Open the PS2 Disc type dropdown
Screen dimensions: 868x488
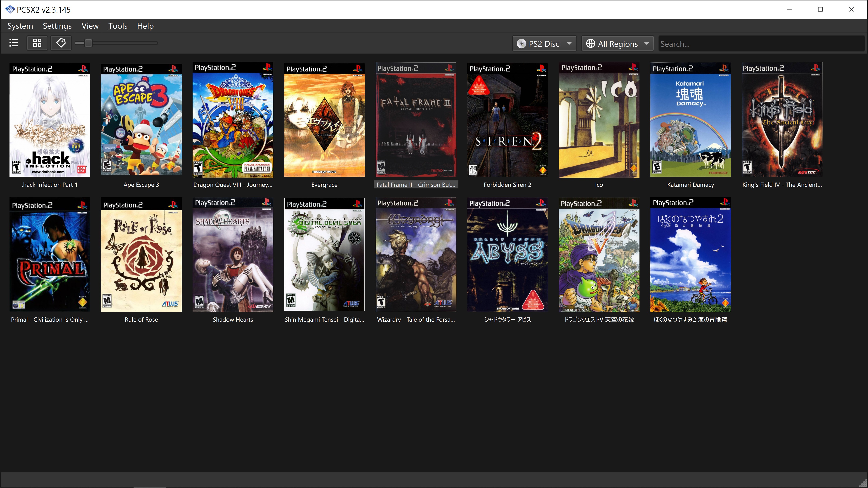pos(544,44)
